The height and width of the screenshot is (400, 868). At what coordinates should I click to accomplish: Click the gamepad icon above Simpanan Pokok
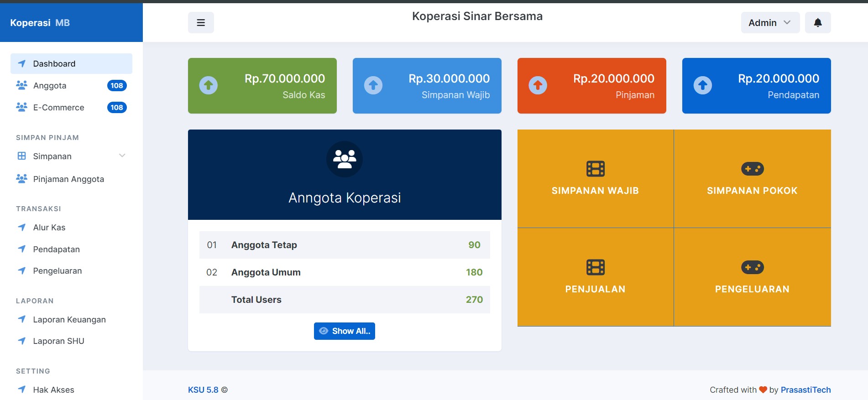pos(752,169)
